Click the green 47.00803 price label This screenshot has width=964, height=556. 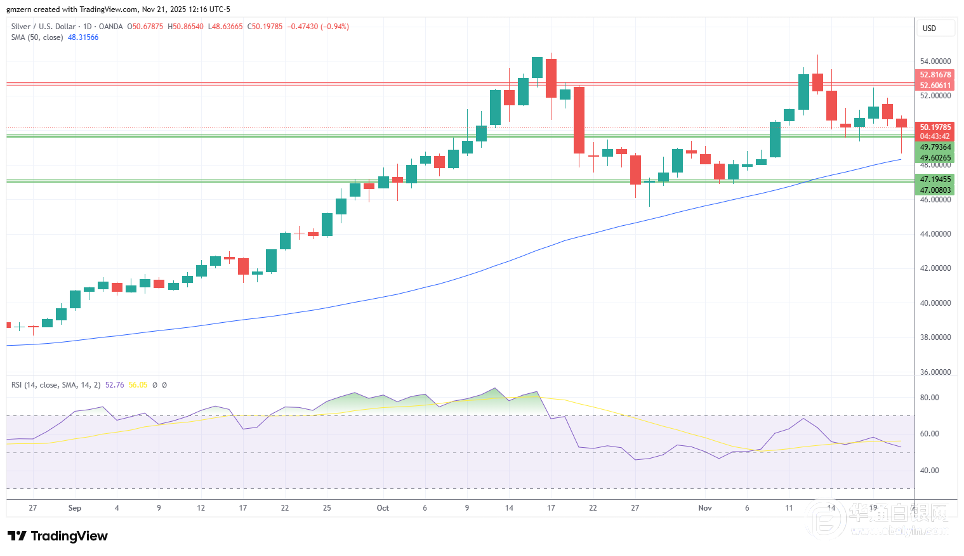[x=935, y=188]
